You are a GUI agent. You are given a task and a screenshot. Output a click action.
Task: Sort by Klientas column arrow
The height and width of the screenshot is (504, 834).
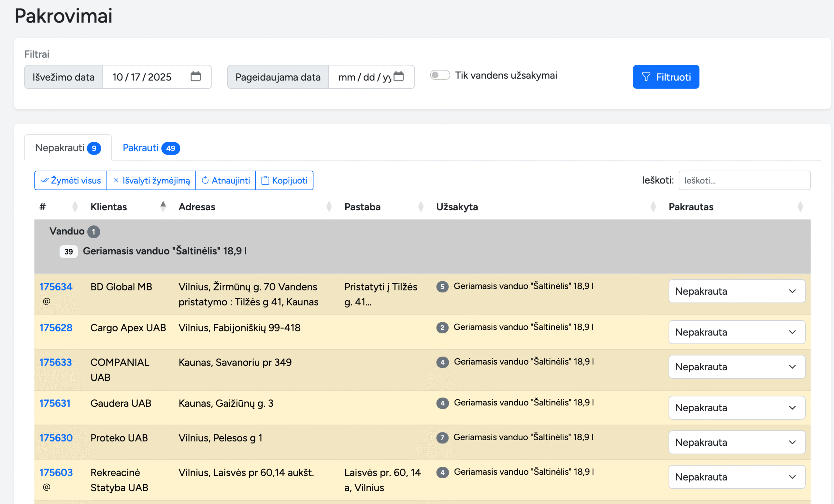click(163, 207)
